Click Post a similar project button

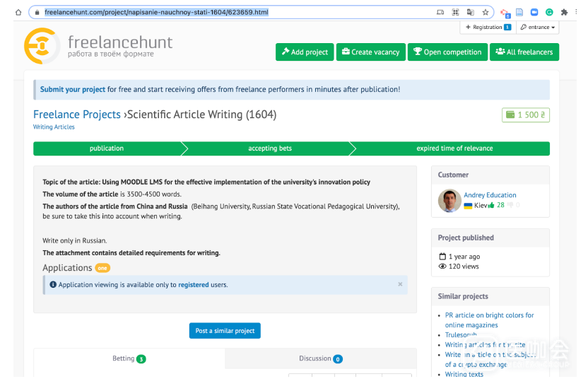[225, 331]
